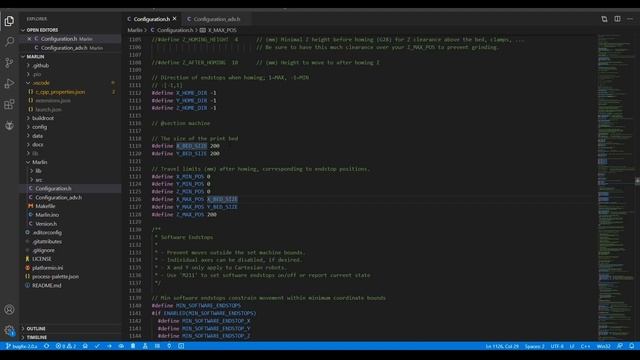Click the Ln 1126, Col 29 cursor position indicator

(x=502, y=346)
